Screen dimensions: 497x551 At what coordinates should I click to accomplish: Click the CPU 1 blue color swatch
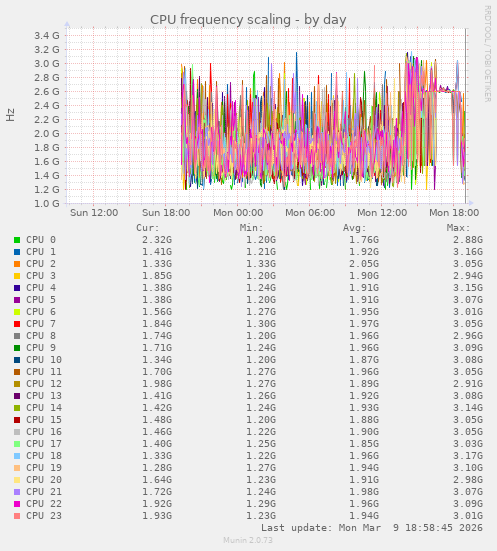point(17,252)
